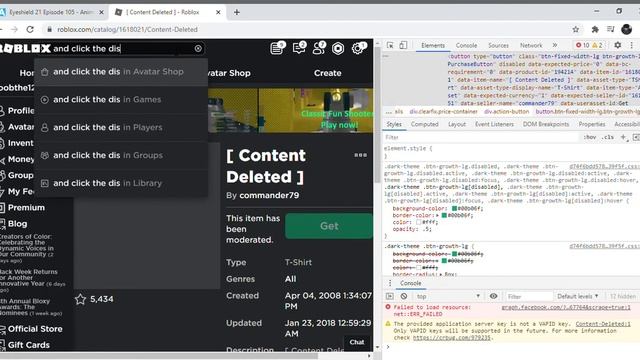Click the Classic Fun Shooter ad banner

pos(290,110)
